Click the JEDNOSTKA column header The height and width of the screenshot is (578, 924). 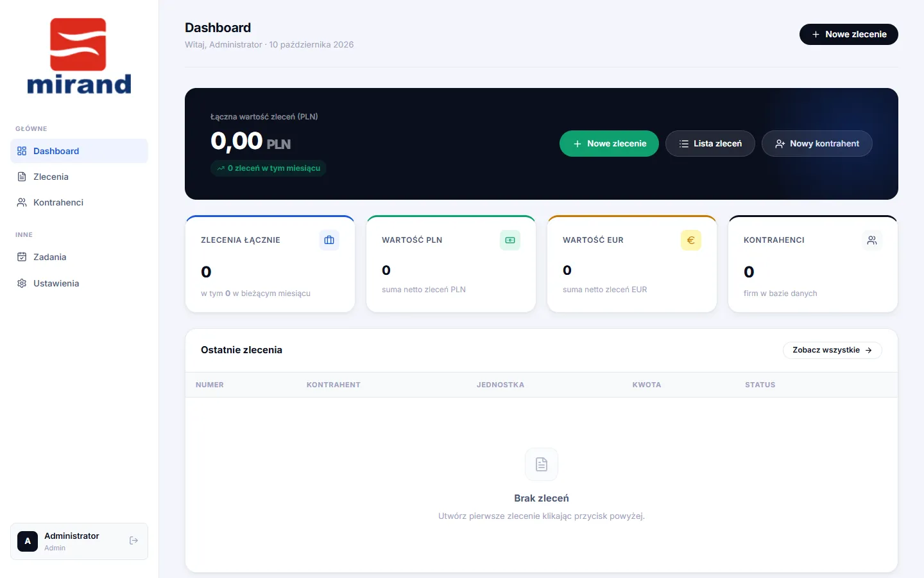pos(501,385)
